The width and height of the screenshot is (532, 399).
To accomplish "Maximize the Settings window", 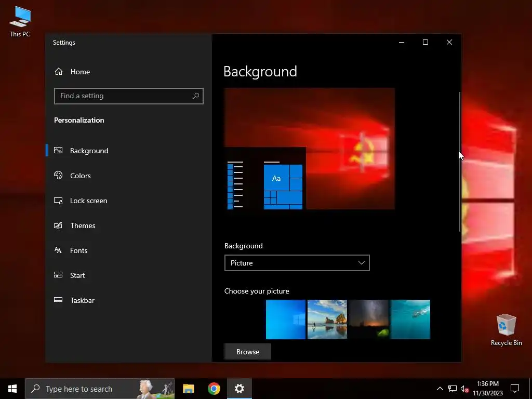I will [x=425, y=42].
